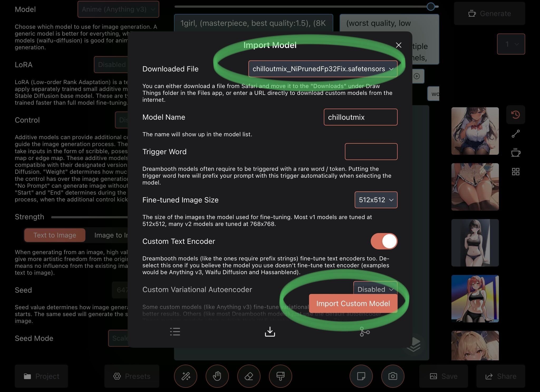This screenshot has height=392, width=540.
Task: Toggle the Custom Text Encoder switch
Action: [384, 241]
